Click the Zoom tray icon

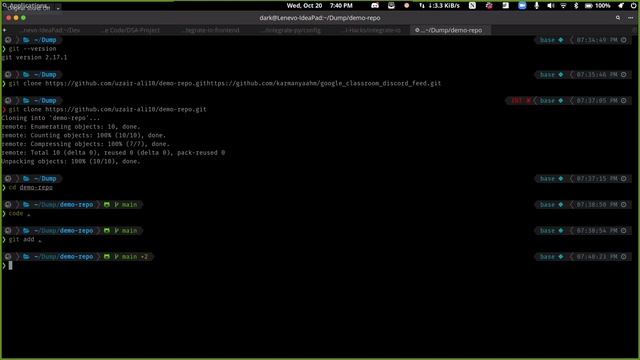tap(522, 6)
